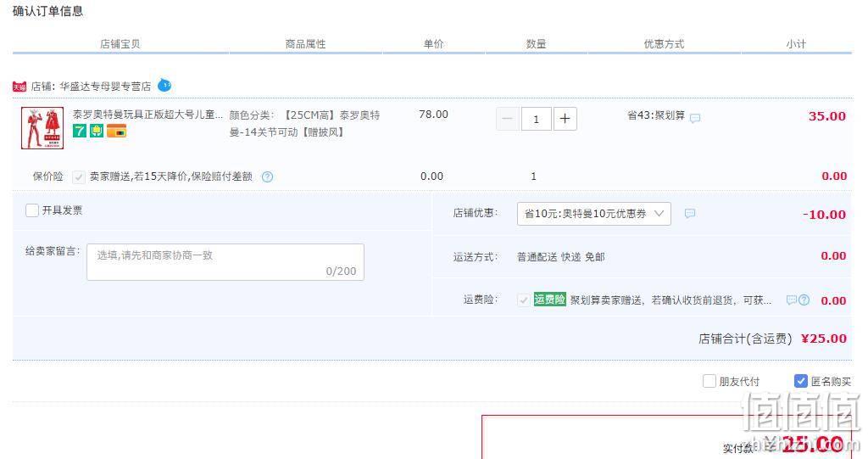Click the unit price 78.00
The width and height of the screenshot is (868, 459).
click(433, 115)
